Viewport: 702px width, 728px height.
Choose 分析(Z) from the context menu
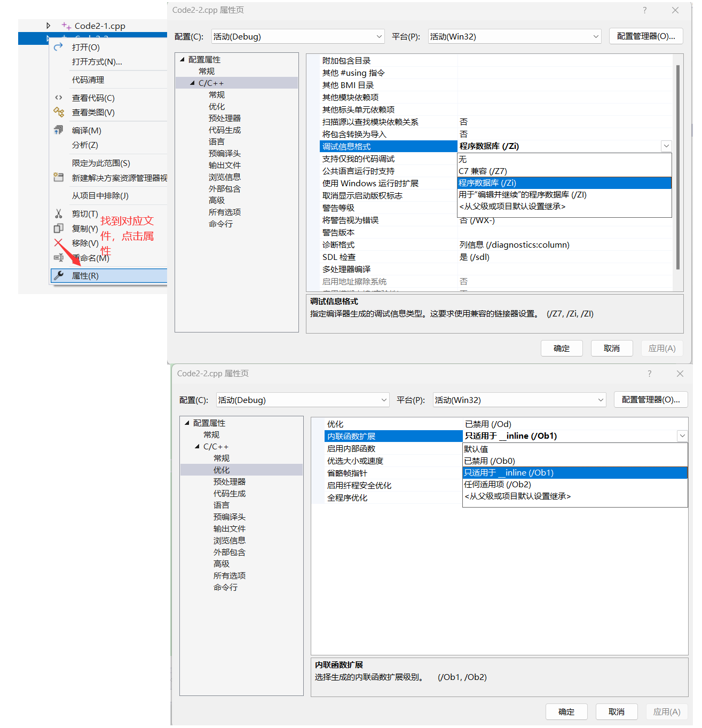pyautogui.click(x=85, y=145)
